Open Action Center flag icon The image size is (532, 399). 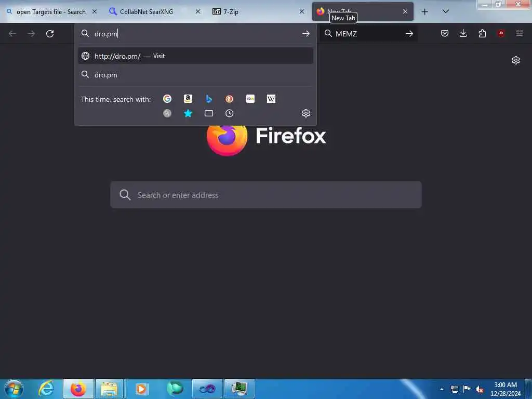(x=467, y=389)
